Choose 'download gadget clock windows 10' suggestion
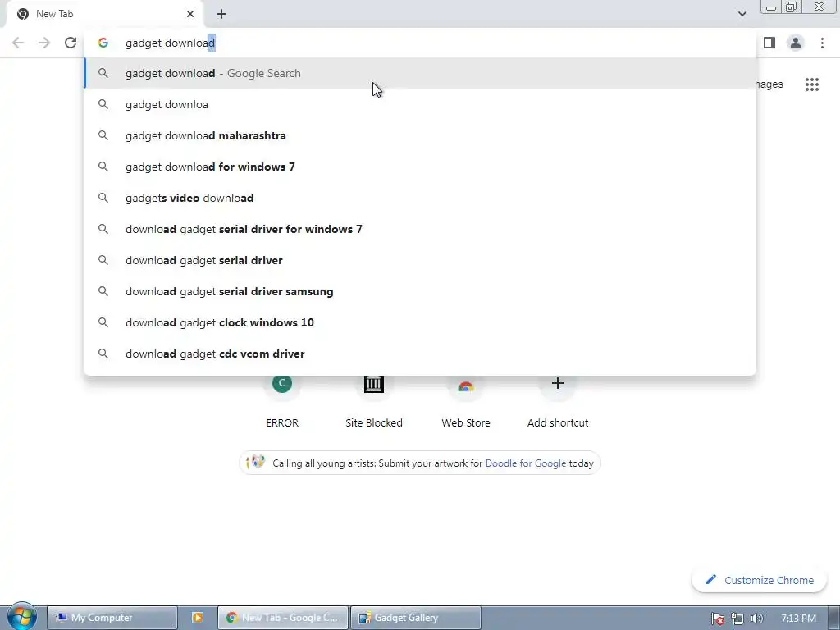Screen dimensions: 840x630 point(420,322)
